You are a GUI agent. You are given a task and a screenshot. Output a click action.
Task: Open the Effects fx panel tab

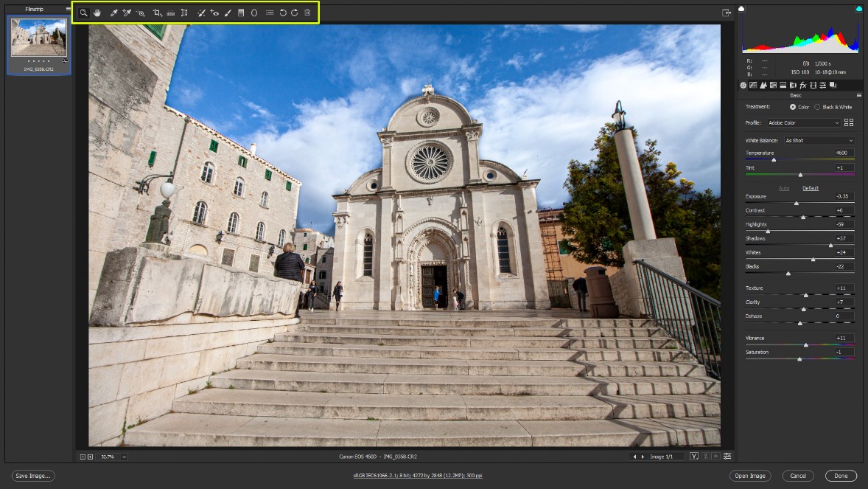802,86
